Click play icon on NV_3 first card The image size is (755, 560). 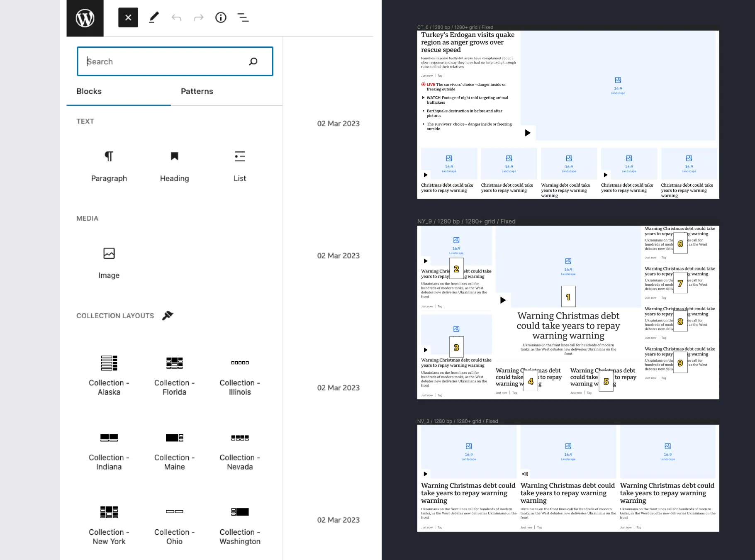425,474
